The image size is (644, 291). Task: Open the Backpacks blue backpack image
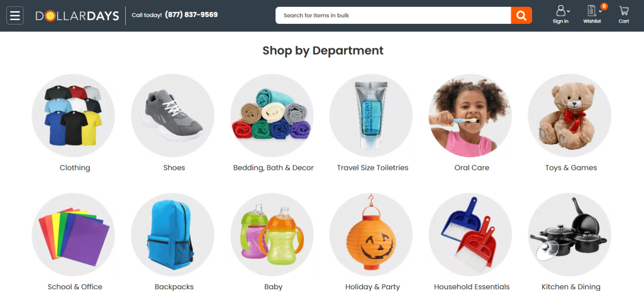coord(172,235)
